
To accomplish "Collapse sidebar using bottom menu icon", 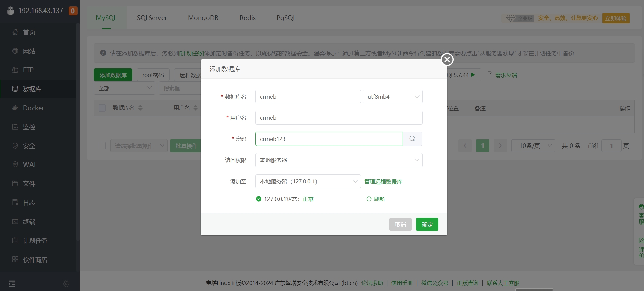I will coord(12,284).
